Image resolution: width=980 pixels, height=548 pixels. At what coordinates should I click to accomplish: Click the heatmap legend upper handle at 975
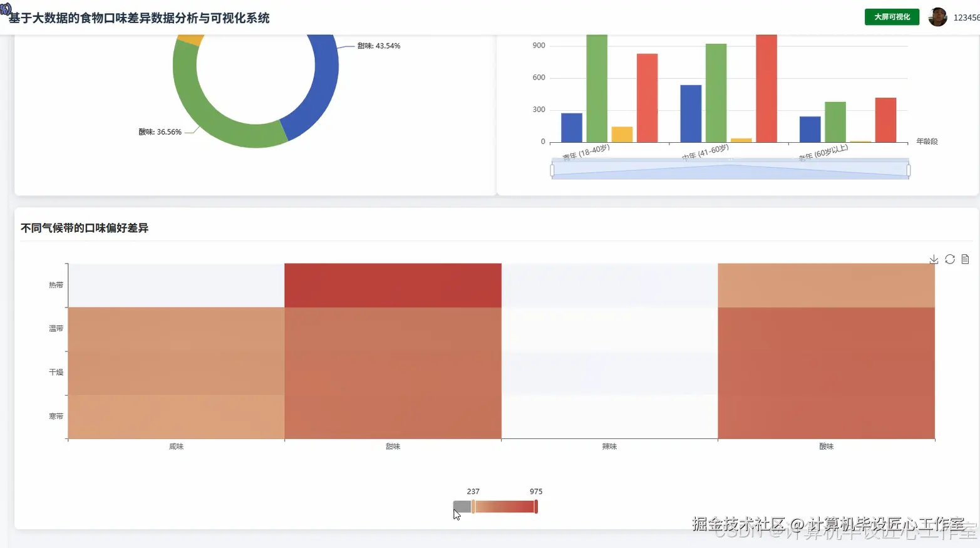[536, 507]
